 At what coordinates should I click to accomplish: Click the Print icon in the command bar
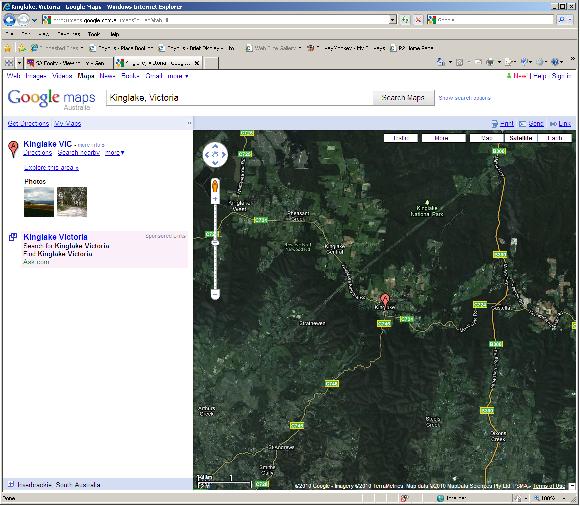490,62
